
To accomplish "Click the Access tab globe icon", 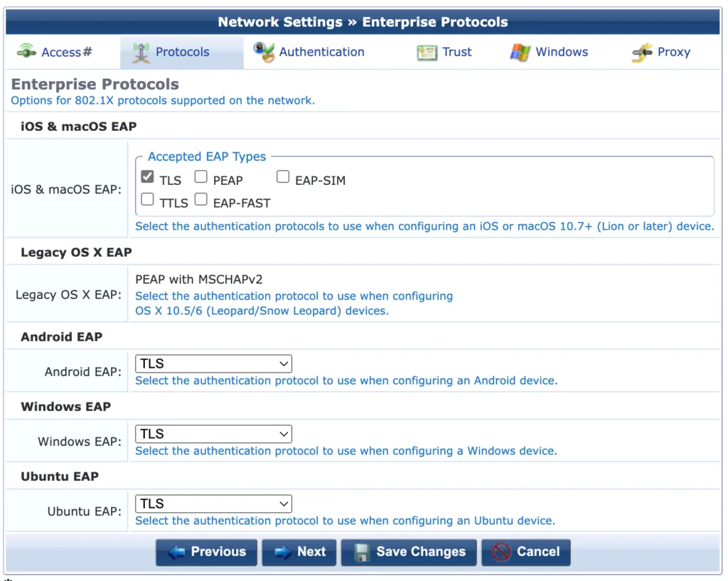I will click(x=26, y=52).
